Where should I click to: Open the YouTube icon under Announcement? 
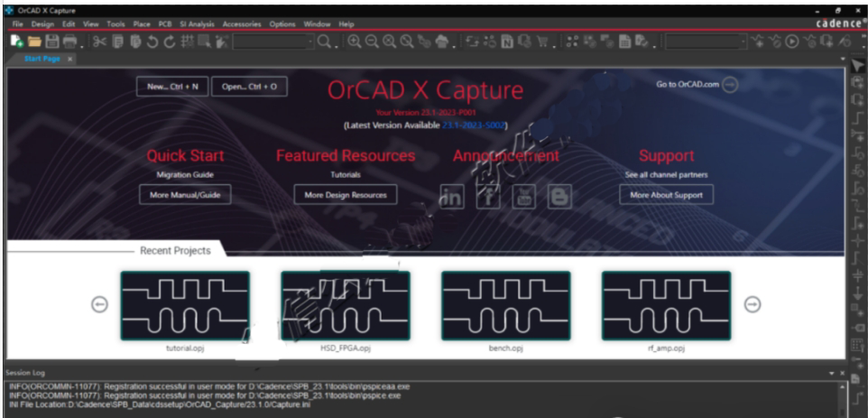(x=523, y=197)
